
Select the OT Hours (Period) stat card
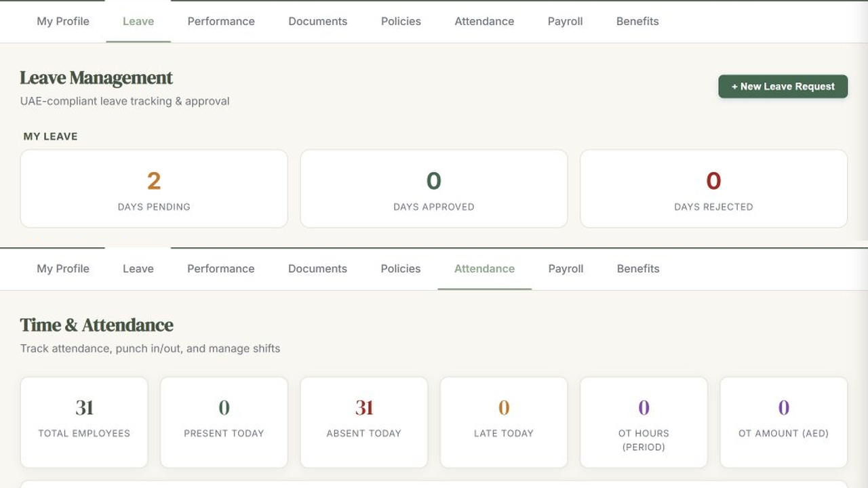(x=644, y=422)
